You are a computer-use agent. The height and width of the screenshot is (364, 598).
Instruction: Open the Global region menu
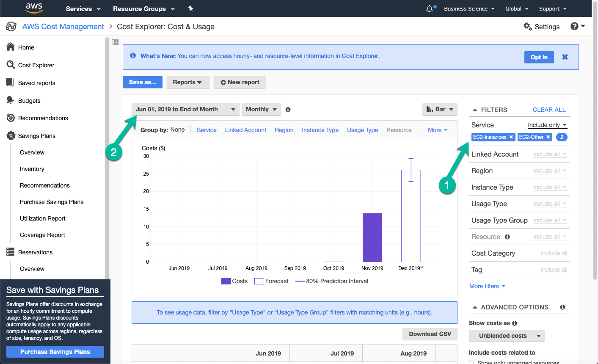tap(517, 8)
